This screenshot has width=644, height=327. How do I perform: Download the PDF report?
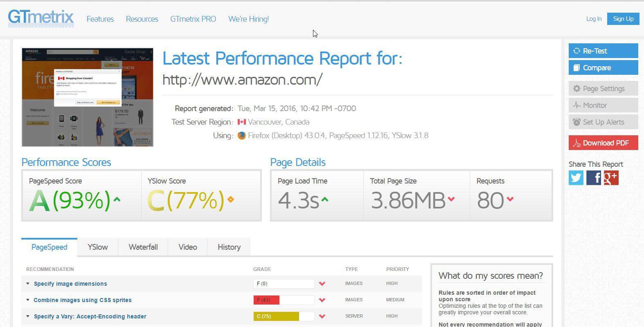coord(603,143)
